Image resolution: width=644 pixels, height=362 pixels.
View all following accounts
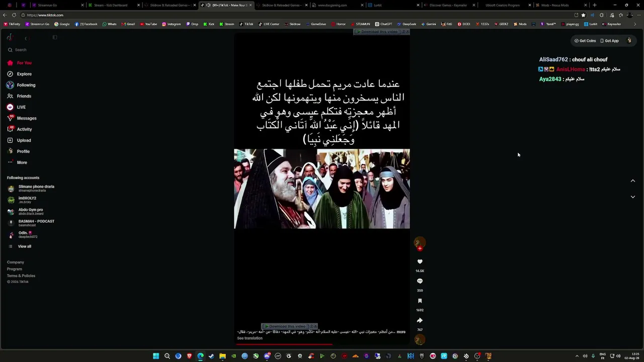coord(20,246)
